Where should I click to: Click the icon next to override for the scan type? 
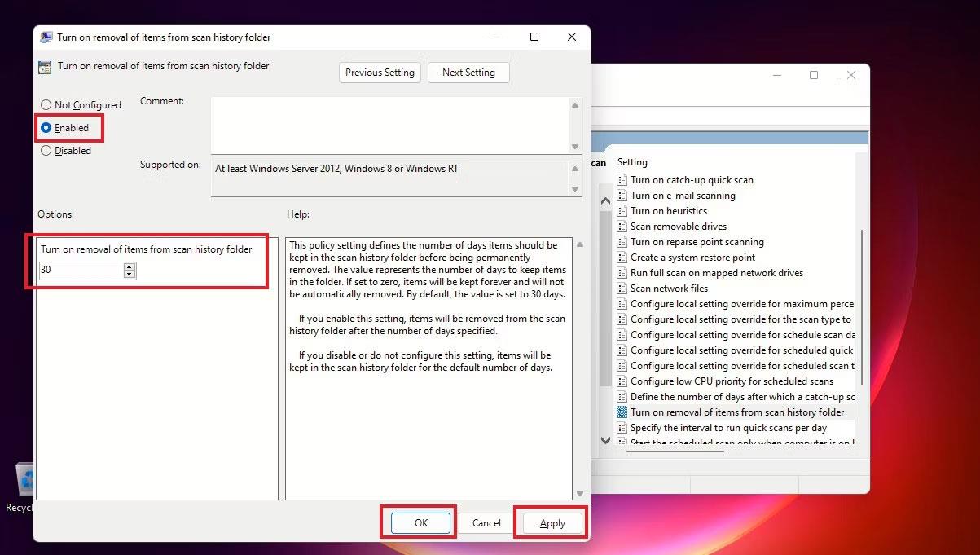622,319
